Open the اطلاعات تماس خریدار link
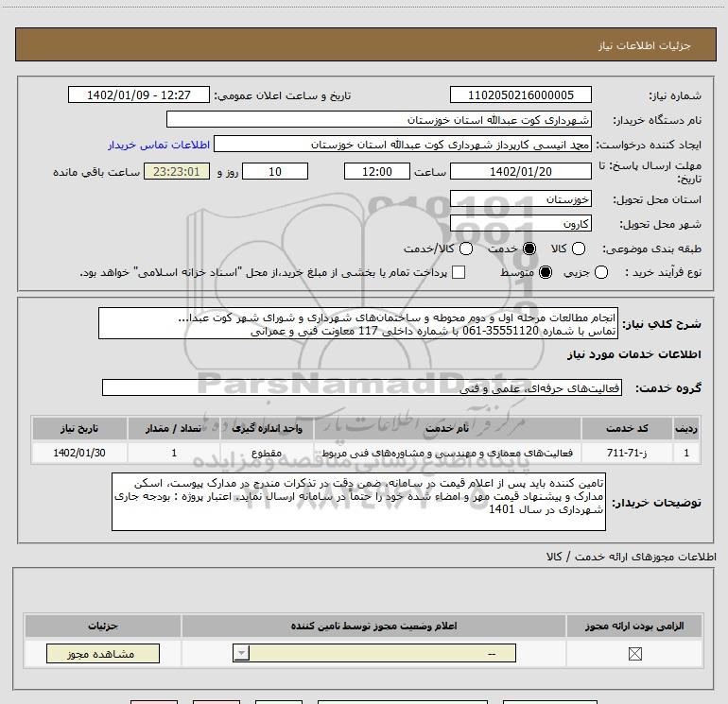 pos(159,145)
